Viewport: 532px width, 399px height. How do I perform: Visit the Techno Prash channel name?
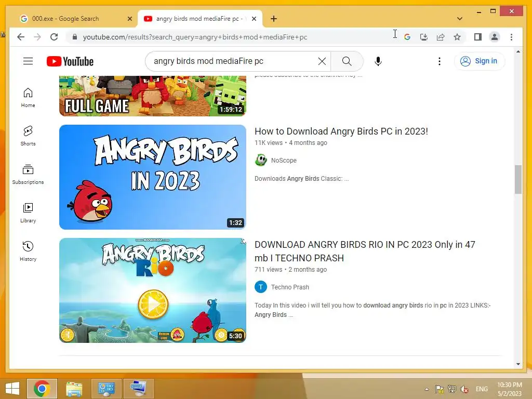(x=290, y=287)
